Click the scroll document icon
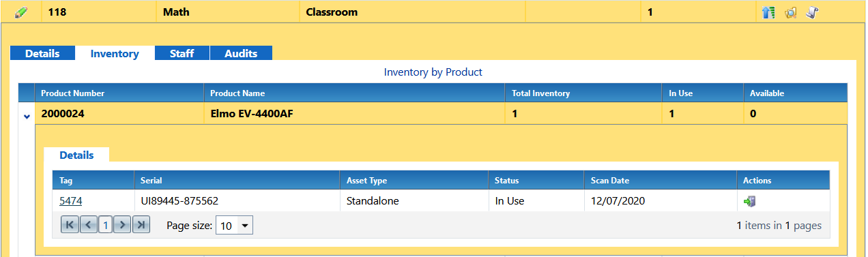Viewport: 868px width, 257px height. click(812, 12)
